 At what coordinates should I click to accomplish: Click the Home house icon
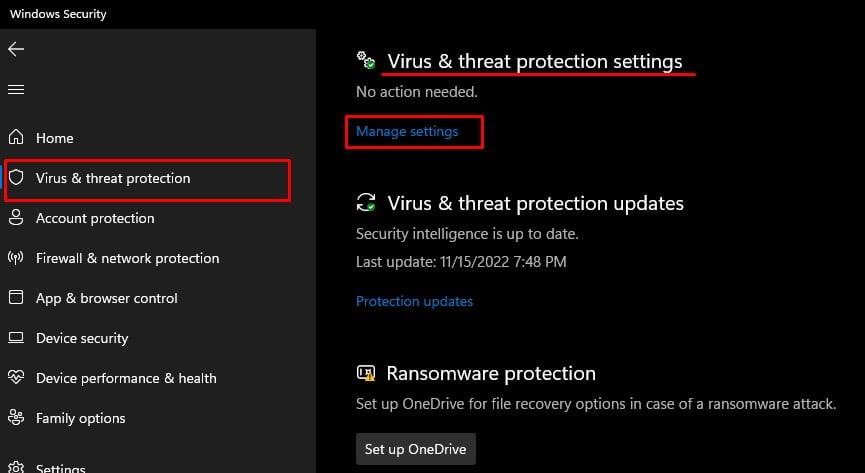point(16,138)
